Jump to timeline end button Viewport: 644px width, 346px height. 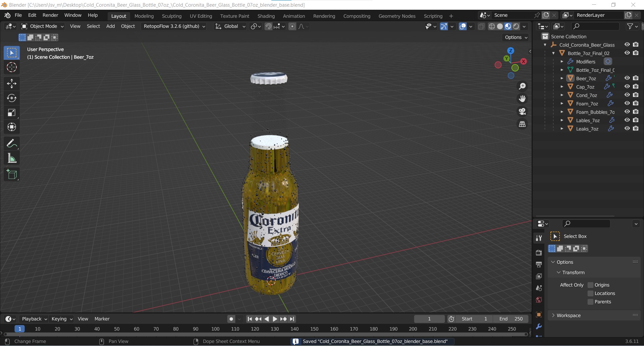click(292, 319)
